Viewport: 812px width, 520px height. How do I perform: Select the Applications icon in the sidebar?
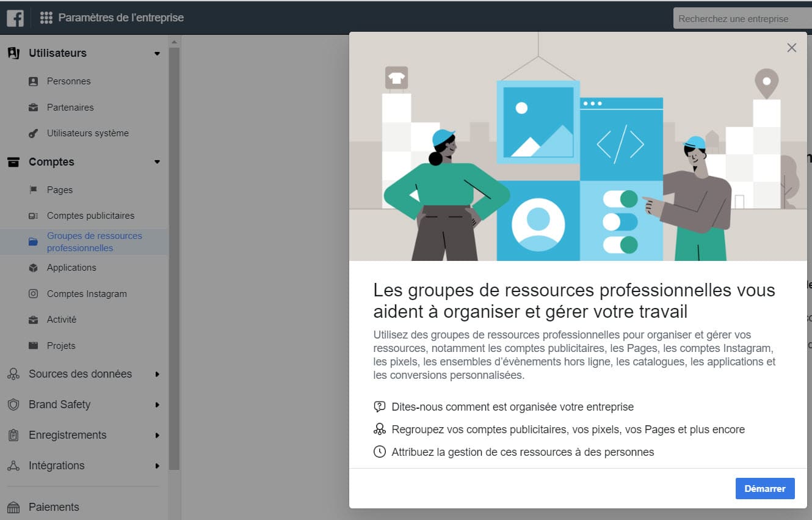(x=34, y=267)
